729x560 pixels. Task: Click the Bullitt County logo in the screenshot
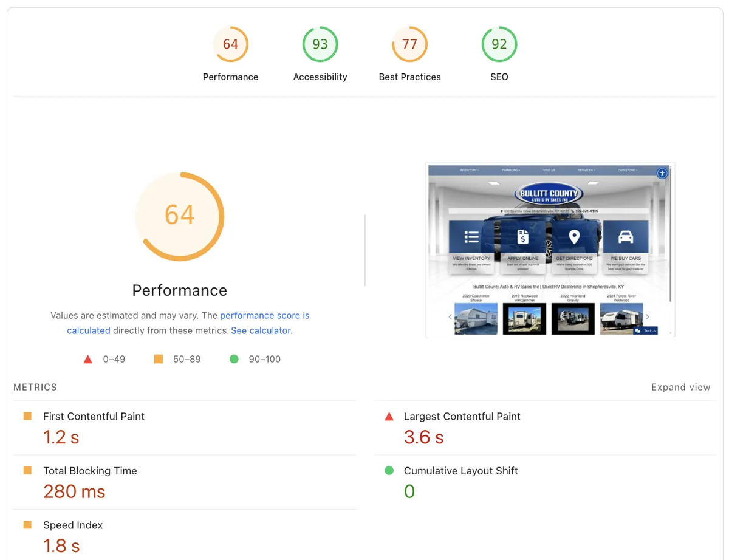(x=548, y=194)
